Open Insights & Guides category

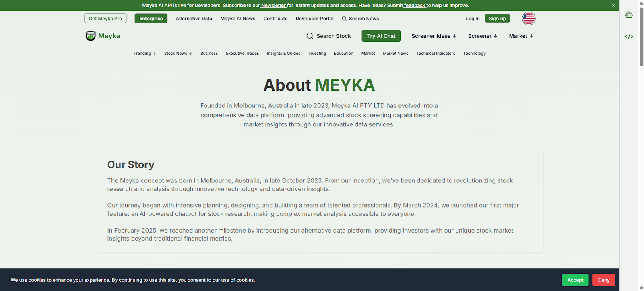(284, 53)
